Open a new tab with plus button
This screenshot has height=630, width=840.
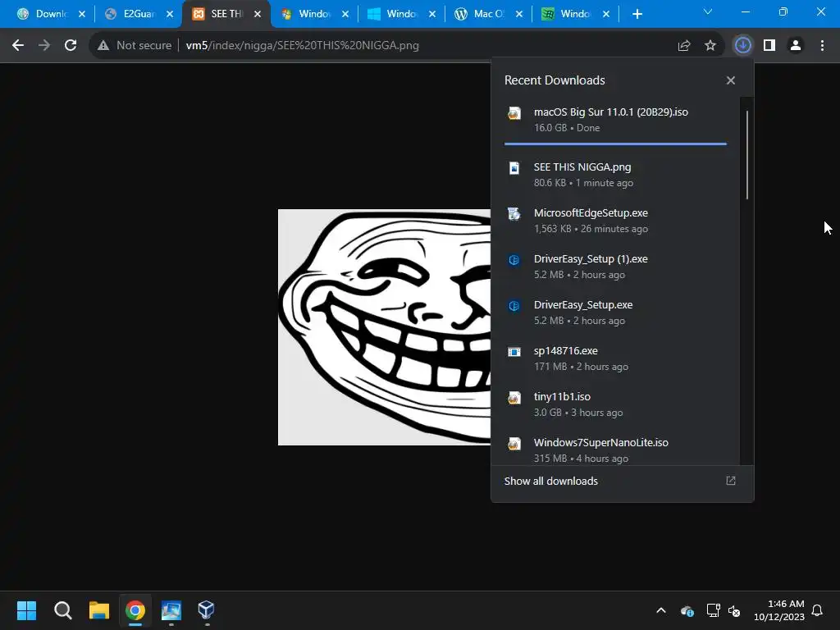[637, 14]
